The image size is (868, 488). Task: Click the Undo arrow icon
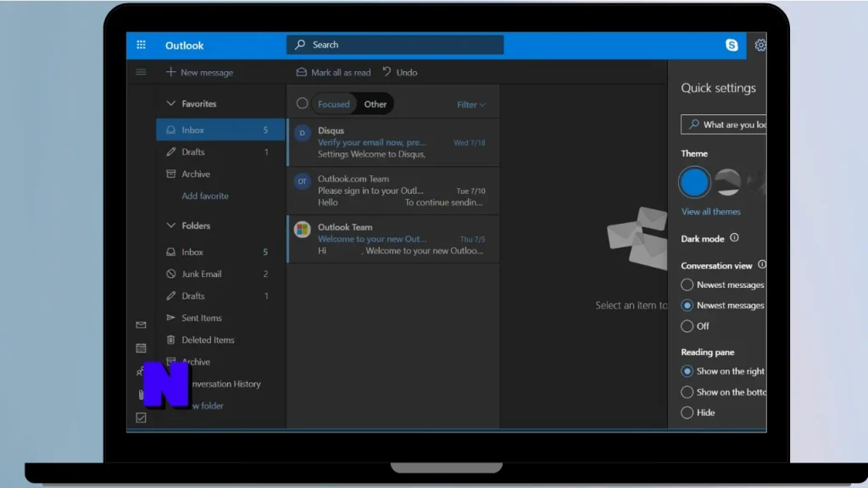387,72
